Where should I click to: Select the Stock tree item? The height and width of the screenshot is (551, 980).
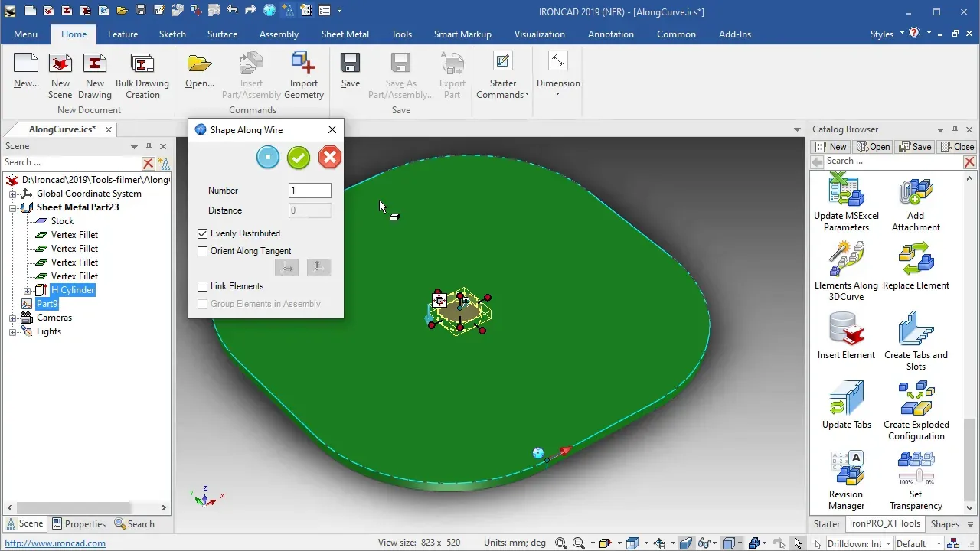click(62, 221)
